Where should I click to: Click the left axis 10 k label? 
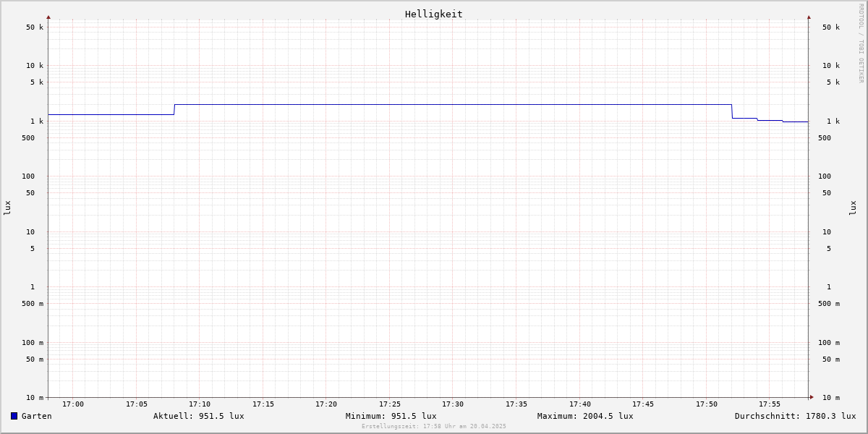(x=35, y=66)
